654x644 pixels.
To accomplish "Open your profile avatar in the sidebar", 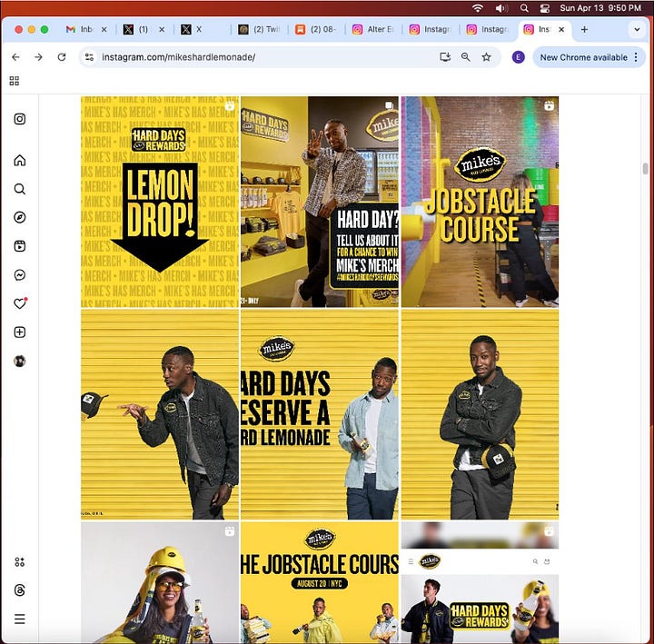I will pyautogui.click(x=20, y=361).
